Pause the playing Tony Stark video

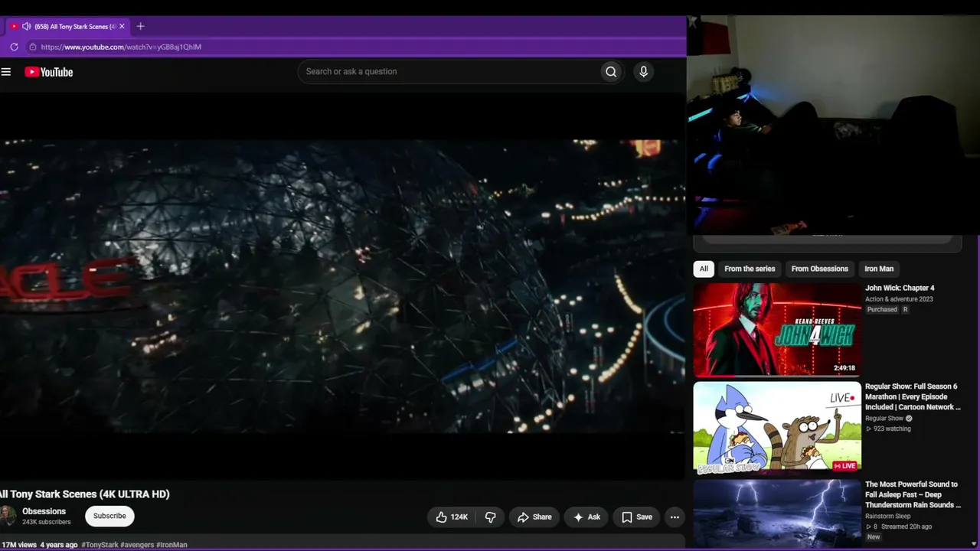(342, 286)
